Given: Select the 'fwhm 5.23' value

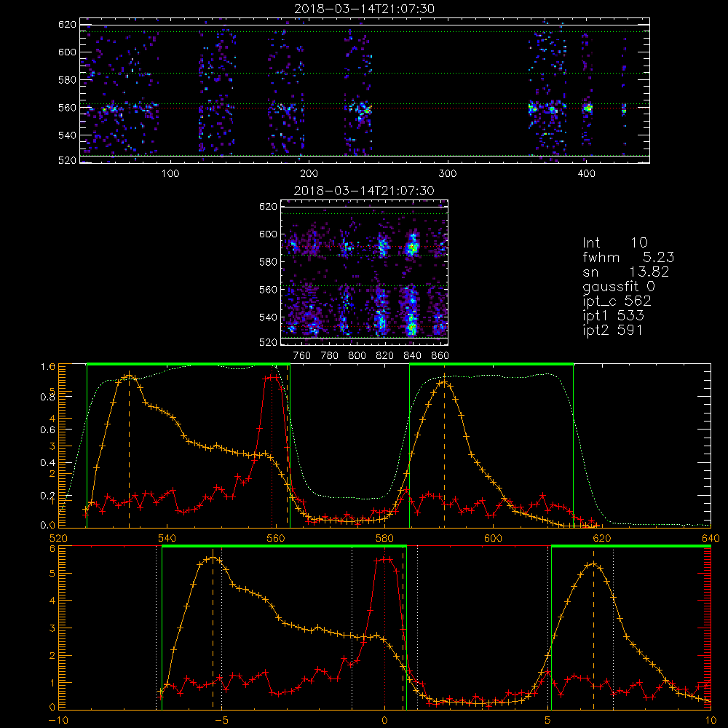Looking at the screenshot, I should coord(629,257).
